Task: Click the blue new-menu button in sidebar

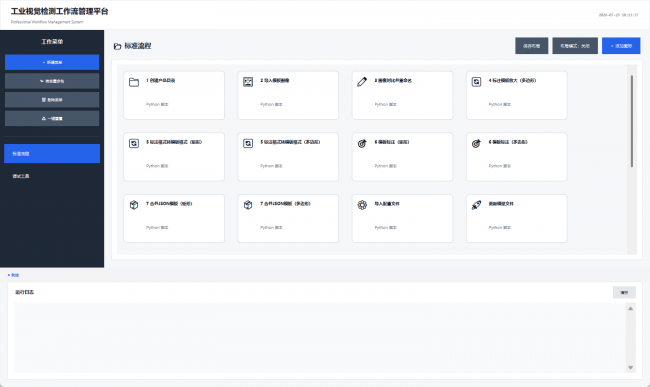Action: tap(52, 62)
